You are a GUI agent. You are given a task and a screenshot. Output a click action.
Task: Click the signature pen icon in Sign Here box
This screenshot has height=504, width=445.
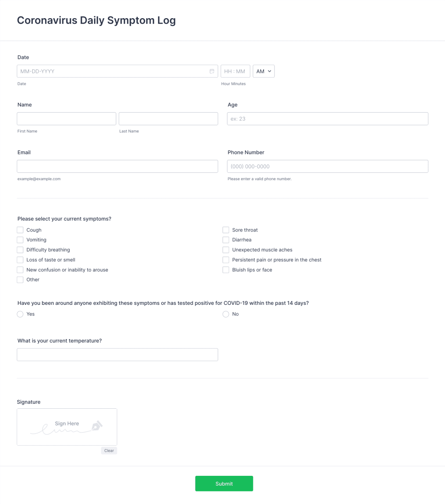[96, 426]
